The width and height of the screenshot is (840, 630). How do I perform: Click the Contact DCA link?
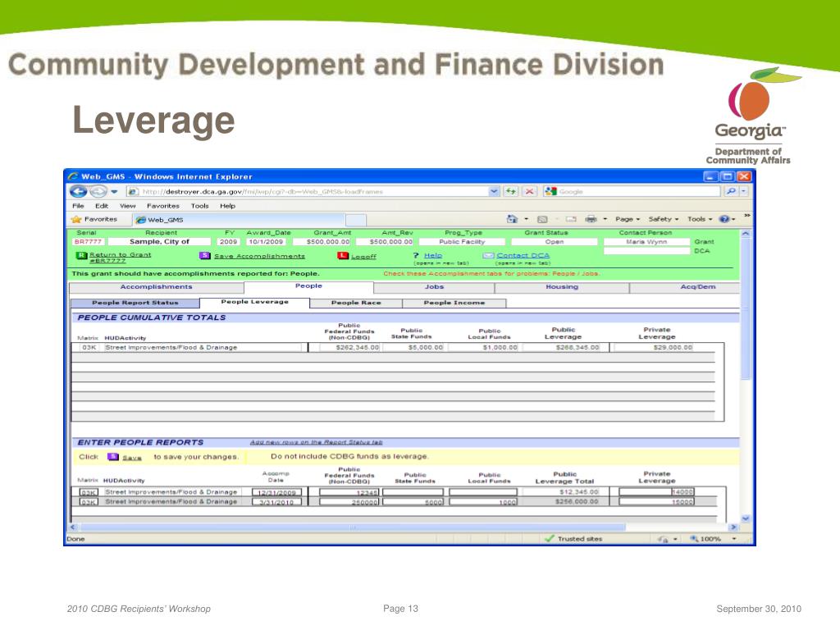tap(523, 256)
